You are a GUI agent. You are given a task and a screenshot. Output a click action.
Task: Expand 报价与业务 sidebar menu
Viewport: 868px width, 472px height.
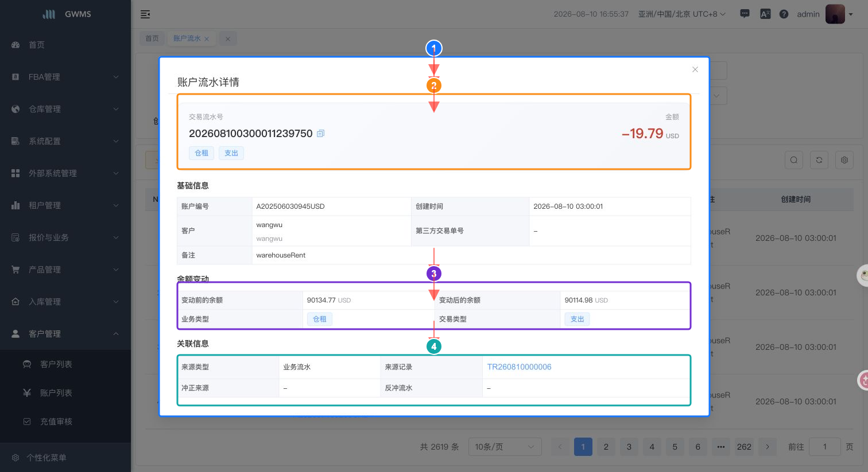(65, 237)
